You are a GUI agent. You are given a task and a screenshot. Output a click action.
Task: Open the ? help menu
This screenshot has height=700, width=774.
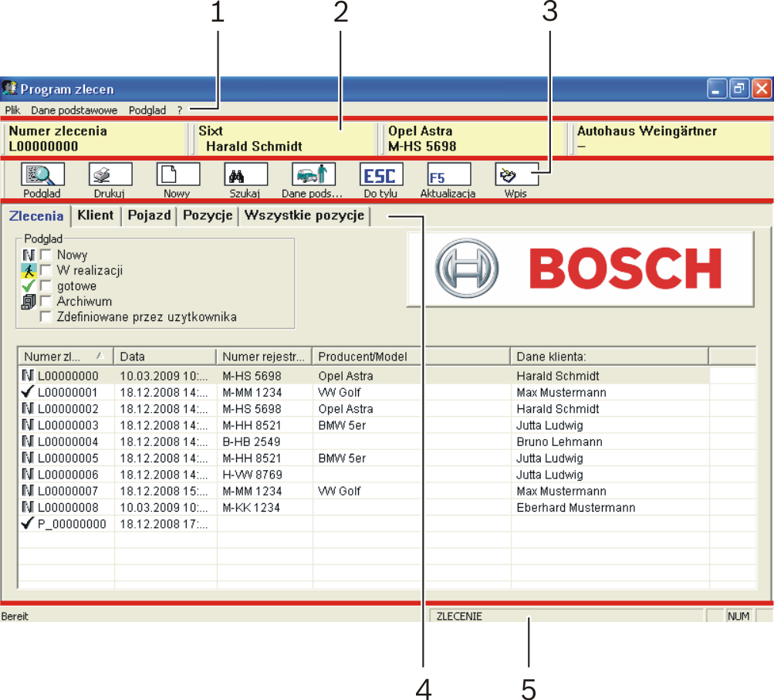(180, 110)
